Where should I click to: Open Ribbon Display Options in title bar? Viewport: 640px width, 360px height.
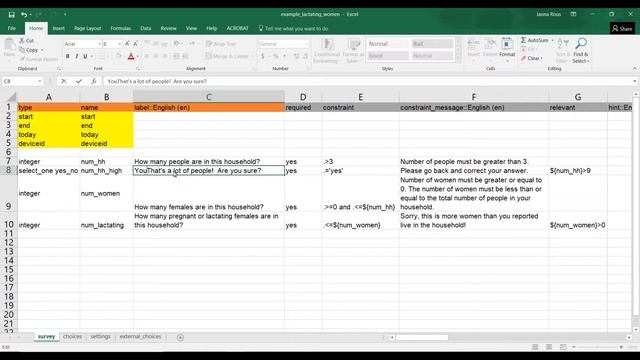point(573,14)
